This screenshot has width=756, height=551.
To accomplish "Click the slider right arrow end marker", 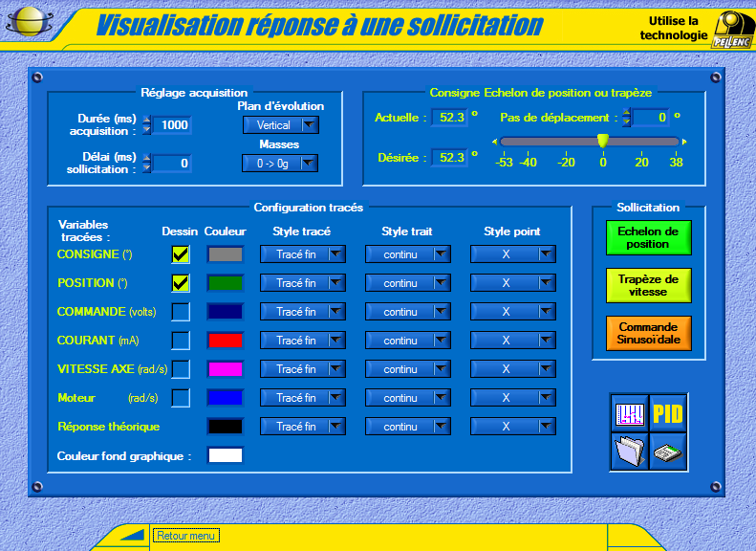I will (684, 142).
